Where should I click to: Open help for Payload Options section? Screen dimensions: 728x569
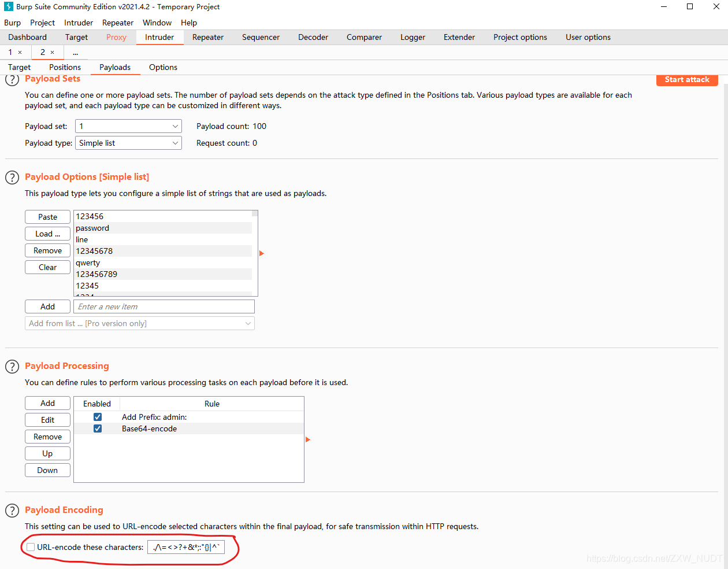tap(12, 178)
